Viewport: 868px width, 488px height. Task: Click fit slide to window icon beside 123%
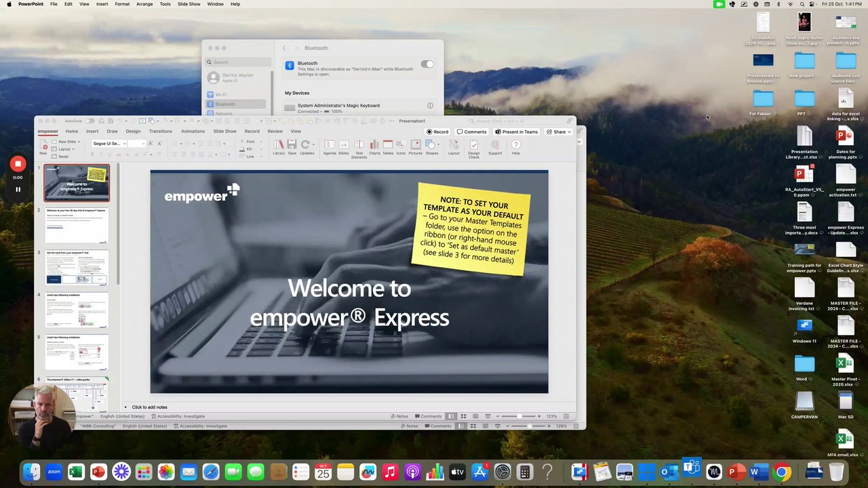[566, 416]
